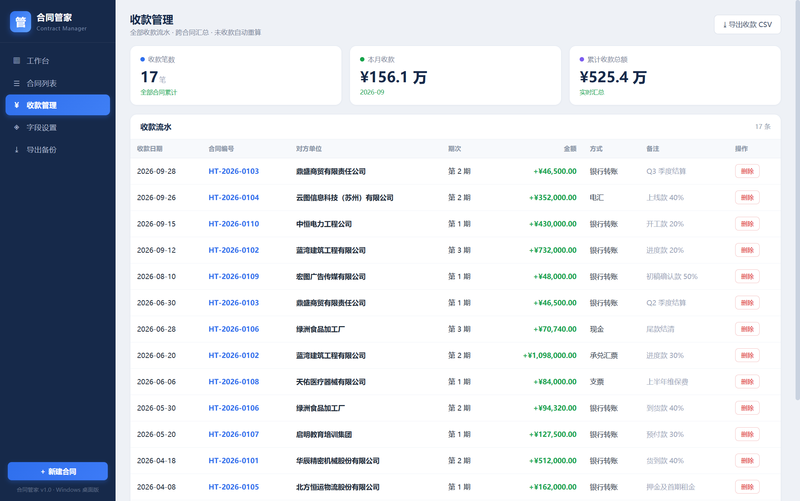Click the 合同列表 list icon
The width and height of the screenshot is (800, 501).
[17, 83]
